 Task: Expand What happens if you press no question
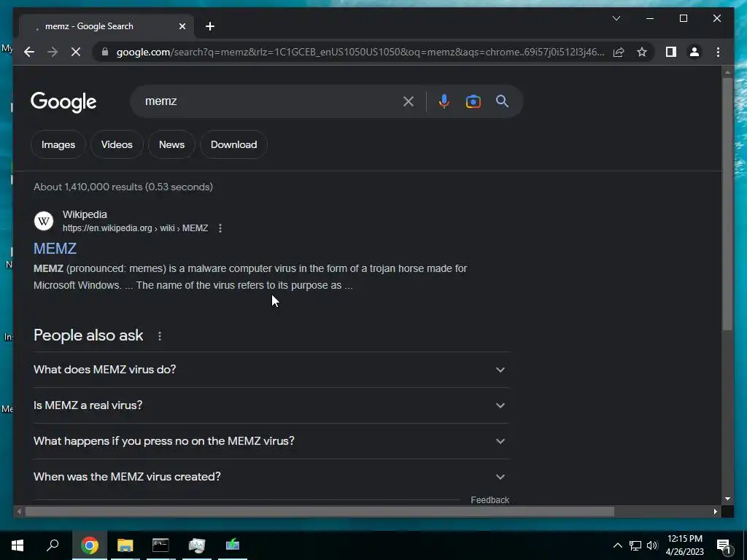point(271,441)
